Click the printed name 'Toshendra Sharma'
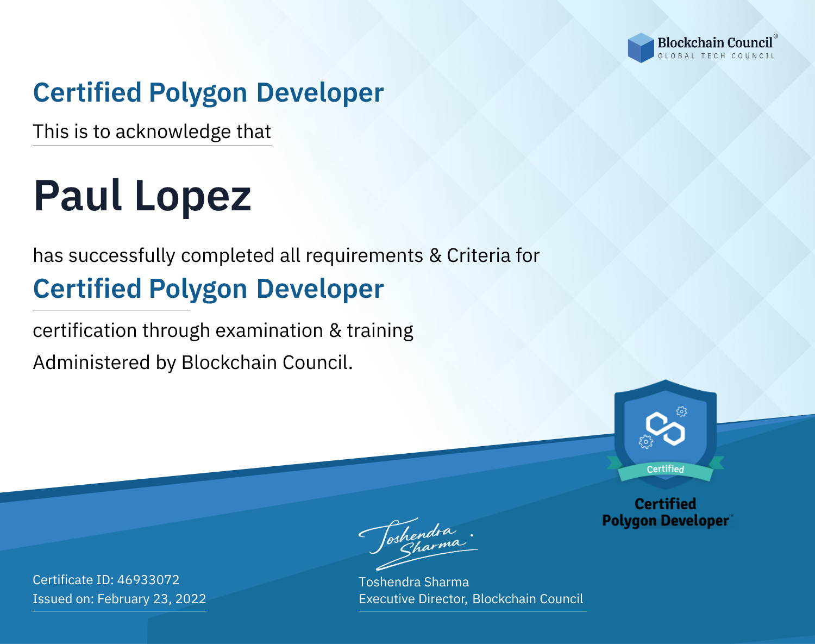The height and width of the screenshot is (644, 815). tap(413, 582)
